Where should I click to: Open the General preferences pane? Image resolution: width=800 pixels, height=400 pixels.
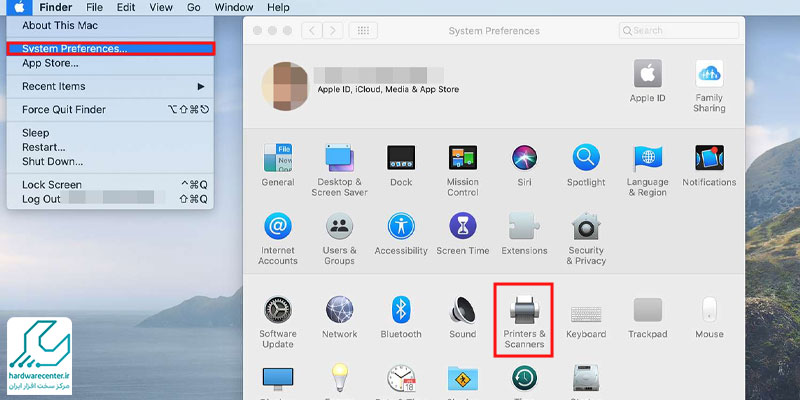[x=278, y=164]
